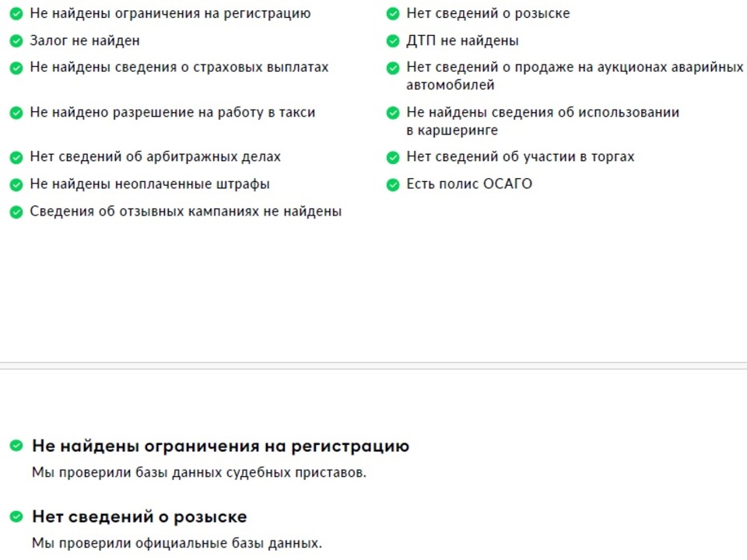Click check icon next to 'Нет сведений об арбитражных делах'
This screenshot has width=747, height=560.
(x=16, y=157)
